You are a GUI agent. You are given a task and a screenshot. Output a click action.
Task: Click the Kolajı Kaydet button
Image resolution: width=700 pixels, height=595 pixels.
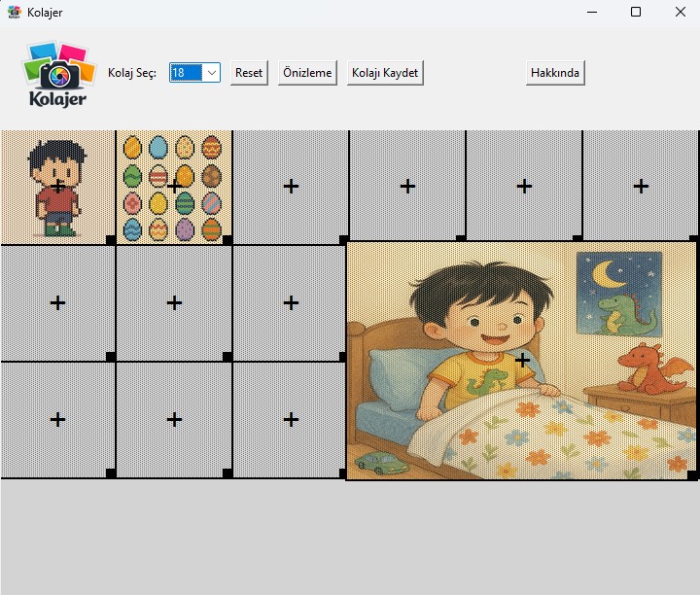coord(385,72)
